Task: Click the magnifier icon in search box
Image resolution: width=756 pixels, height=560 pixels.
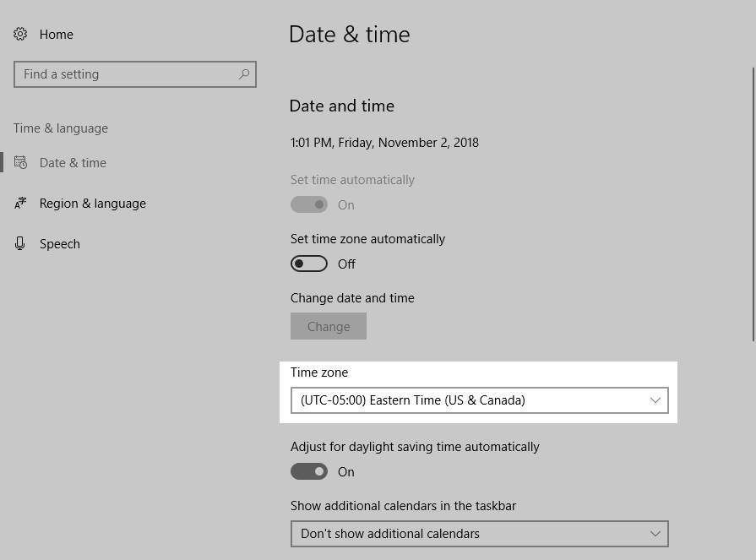Action: [244, 74]
